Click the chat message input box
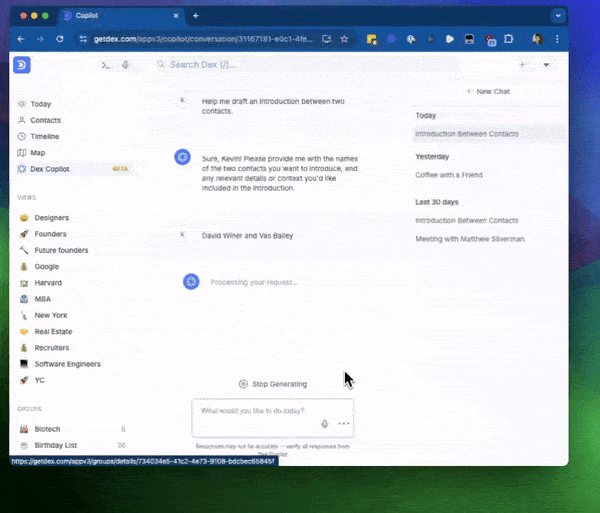This screenshot has width=600, height=513. pos(272,418)
